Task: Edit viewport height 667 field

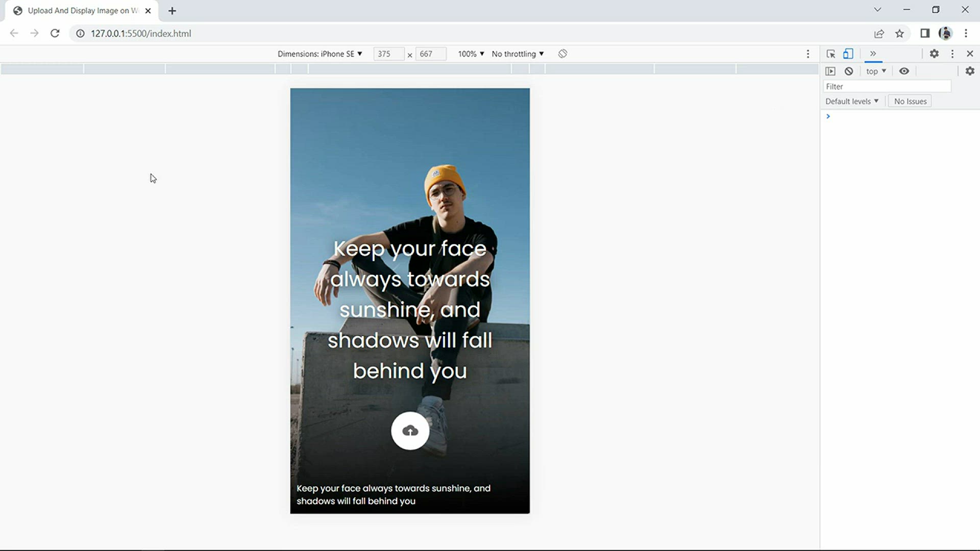Action: 431,54
